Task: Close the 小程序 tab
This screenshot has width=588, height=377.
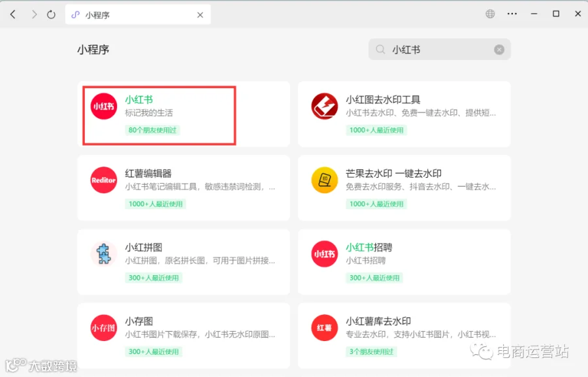Action: click(x=201, y=15)
